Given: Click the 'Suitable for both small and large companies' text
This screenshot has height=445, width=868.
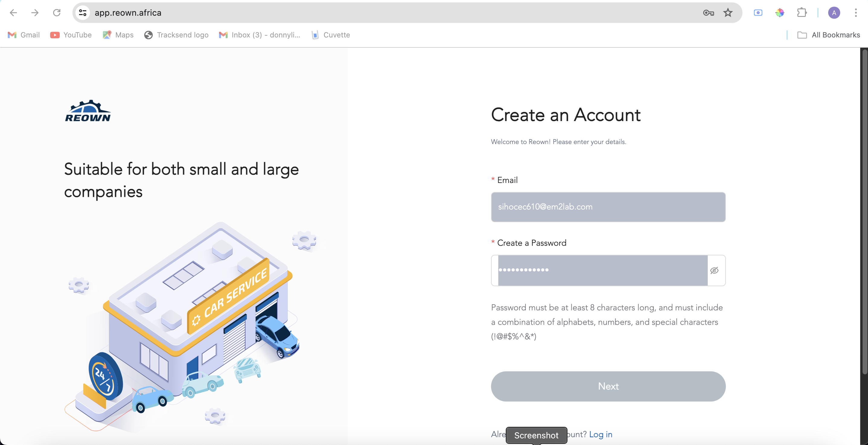Looking at the screenshot, I should [181, 180].
